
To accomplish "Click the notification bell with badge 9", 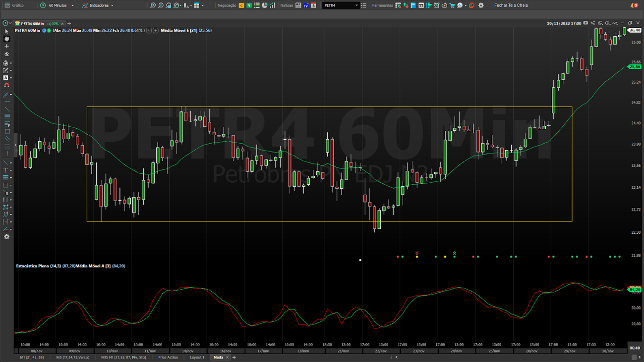I will (x=635, y=5).
